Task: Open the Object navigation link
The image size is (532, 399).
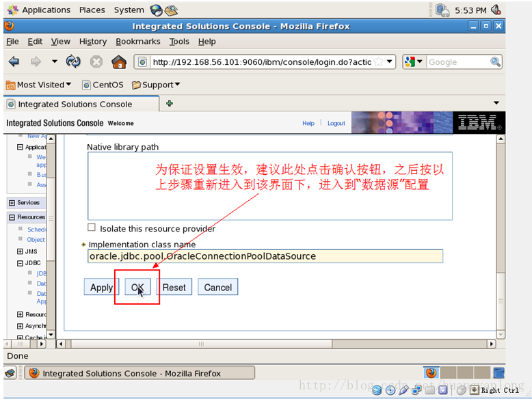Action: tap(36, 239)
